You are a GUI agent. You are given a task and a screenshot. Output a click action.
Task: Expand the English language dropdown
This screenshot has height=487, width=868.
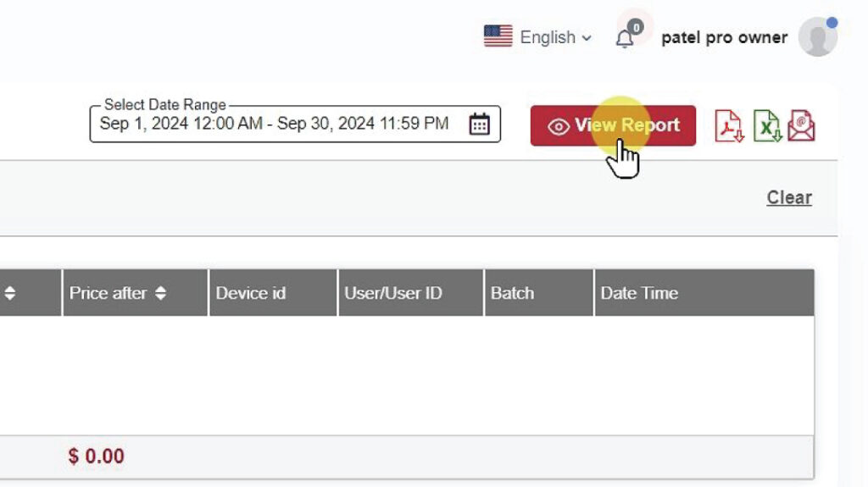point(555,37)
